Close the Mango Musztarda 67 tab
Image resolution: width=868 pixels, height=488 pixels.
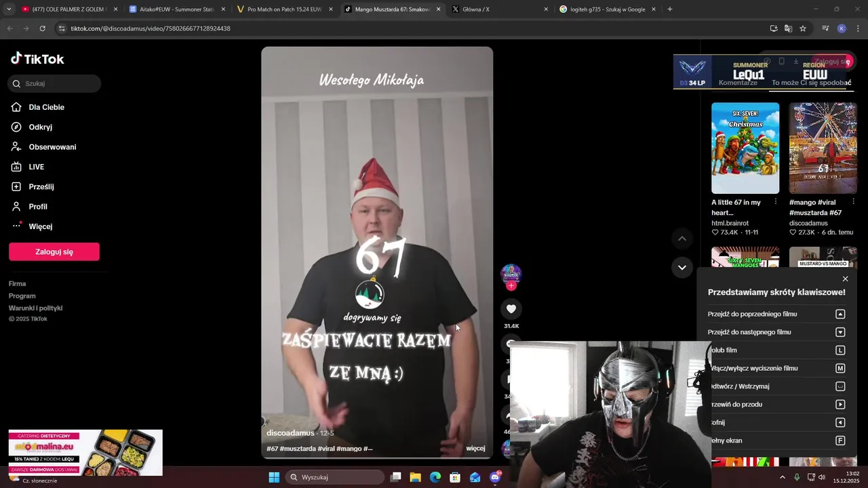(x=438, y=9)
